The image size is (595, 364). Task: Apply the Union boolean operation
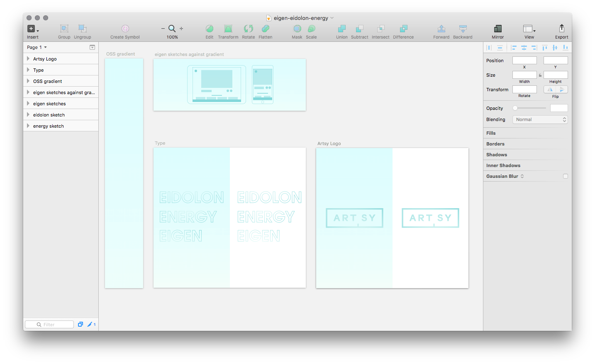click(x=342, y=29)
